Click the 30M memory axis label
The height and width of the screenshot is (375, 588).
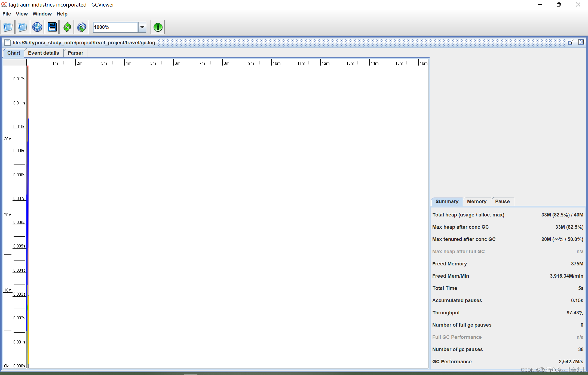[8, 139]
